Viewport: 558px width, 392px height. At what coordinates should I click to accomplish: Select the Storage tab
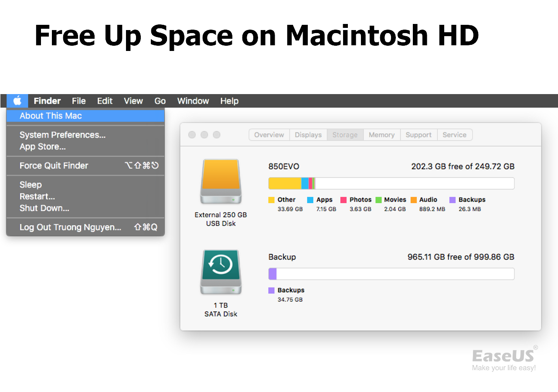click(x=345, y=135)
